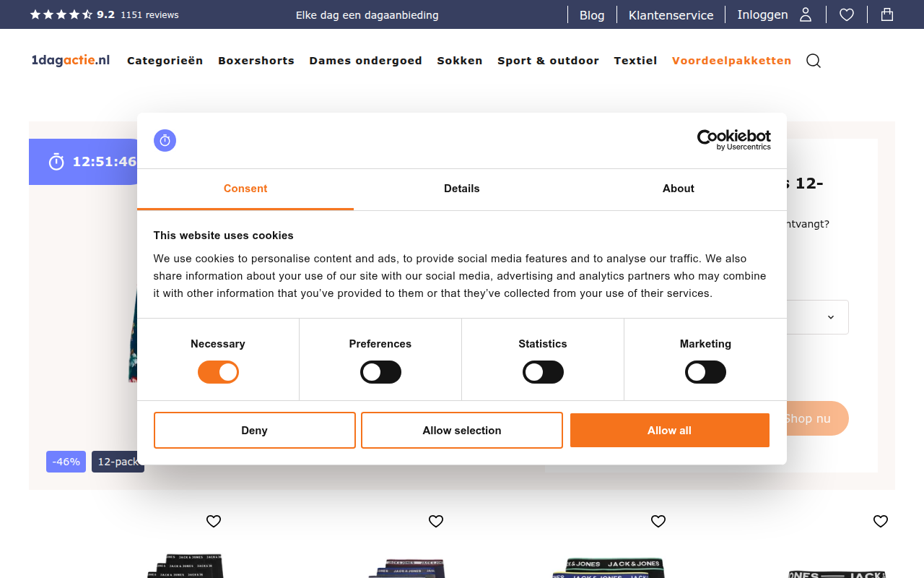Image resolution: width=924 pixels, height=578 pixels.
Task: Click the -46% discount badge
Action: pos(66,462)
